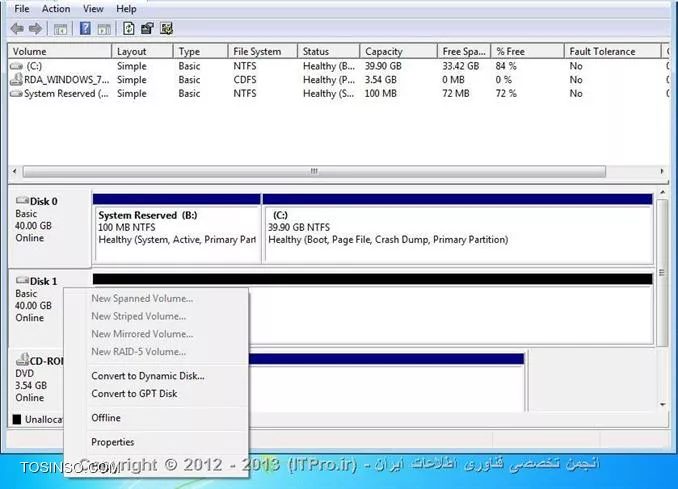Click the System Reserved volume drive icon
Viewport: 678px width, 489px height.
tap(16, 93)
